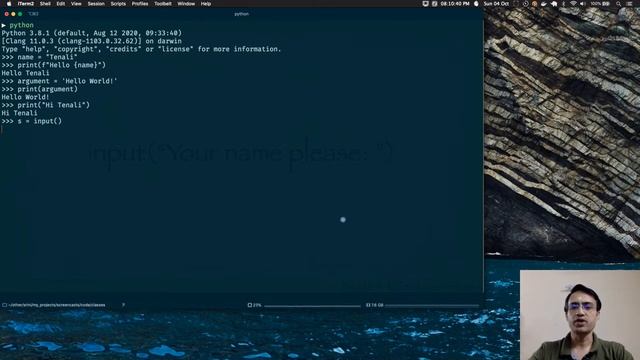Open the Edit menu
This screenshot has height=360, width=640.
pyautogui.click(x=61, y=4)
